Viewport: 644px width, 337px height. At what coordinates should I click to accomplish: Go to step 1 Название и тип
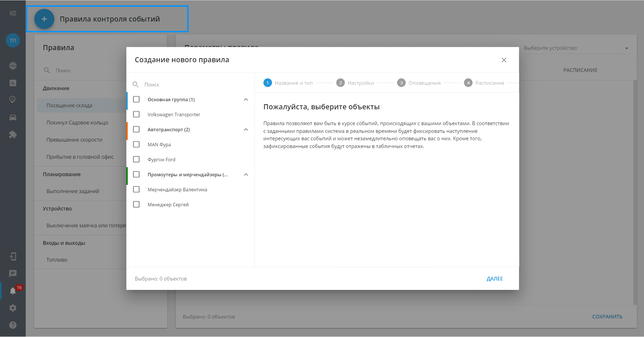[288, 83]
